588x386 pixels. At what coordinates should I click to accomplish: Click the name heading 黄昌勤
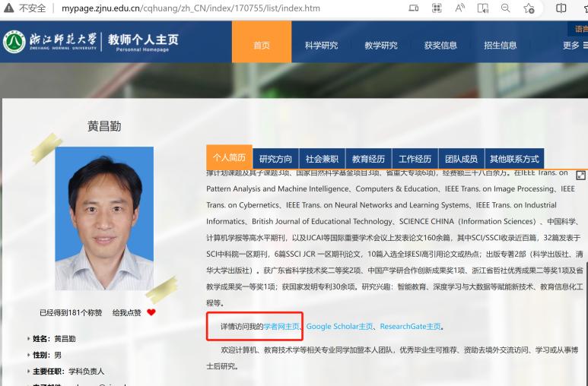click(104, 126)
